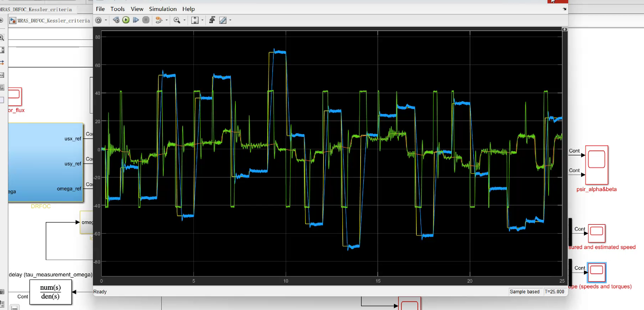Expand dropdown arrow beside gear icon
Image resolution: width=644 pixels, height=310 pixels.
(106, 20)
